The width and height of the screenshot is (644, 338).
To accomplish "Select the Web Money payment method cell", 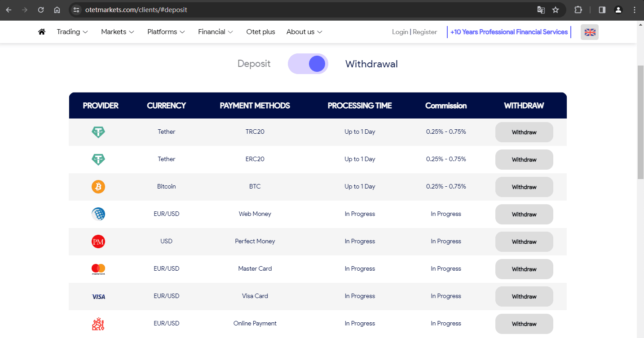I will point(255,214).
